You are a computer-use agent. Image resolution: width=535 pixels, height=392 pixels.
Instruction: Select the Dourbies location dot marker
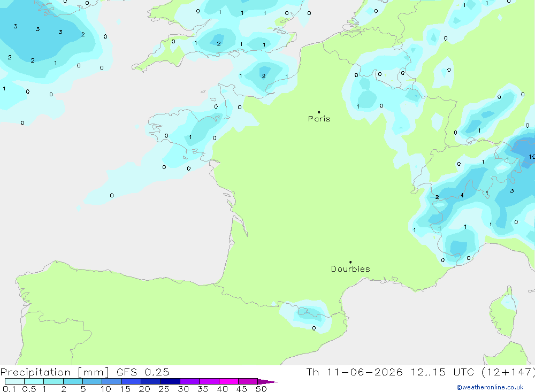point(350,262)
